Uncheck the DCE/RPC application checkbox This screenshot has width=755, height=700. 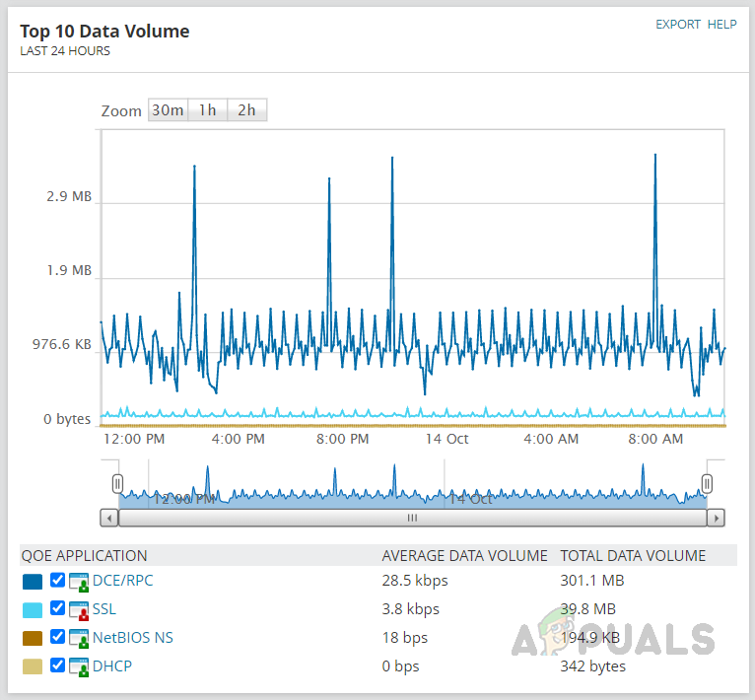57,580
